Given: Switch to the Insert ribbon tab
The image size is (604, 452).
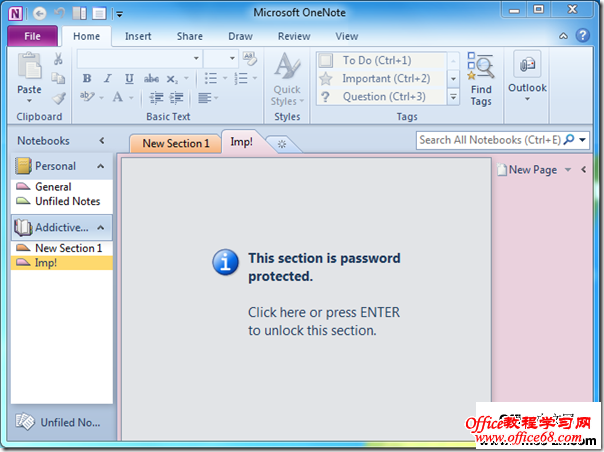Looking at the screenshot, I should 138,36.
